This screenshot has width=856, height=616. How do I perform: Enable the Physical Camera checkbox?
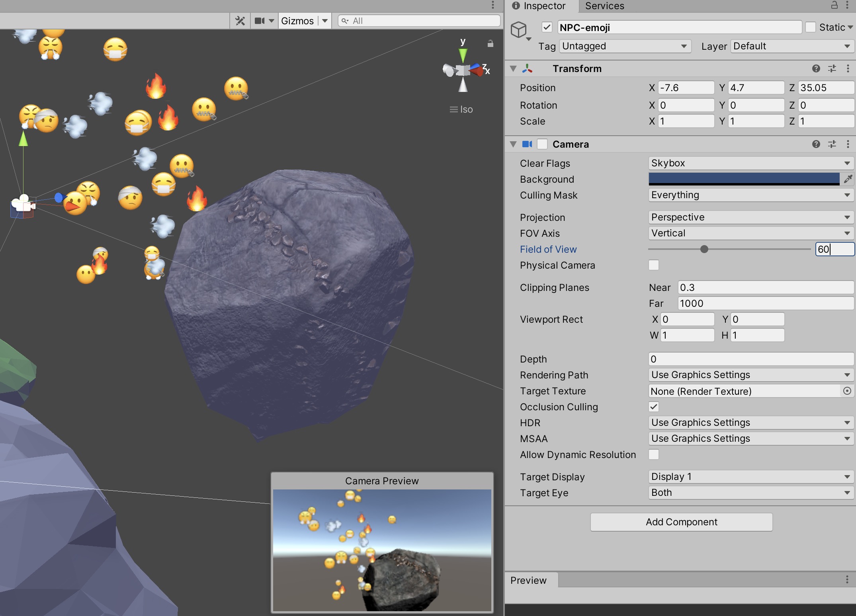[654, 265]
